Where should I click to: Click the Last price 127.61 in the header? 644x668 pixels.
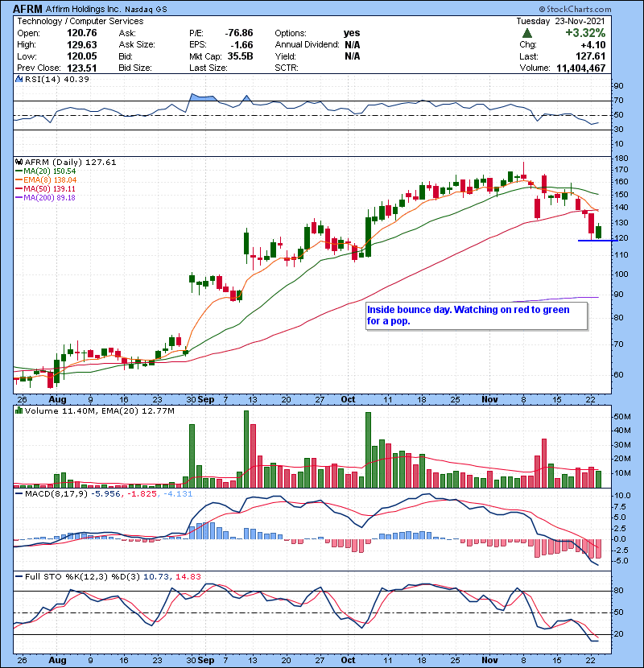(x=590, y=56)
